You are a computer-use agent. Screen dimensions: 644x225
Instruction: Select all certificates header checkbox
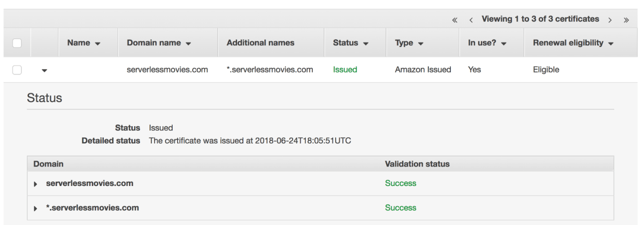point(17,43)
